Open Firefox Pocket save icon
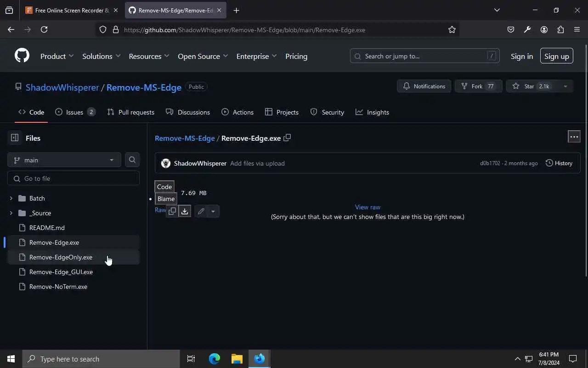 [511, 29]
